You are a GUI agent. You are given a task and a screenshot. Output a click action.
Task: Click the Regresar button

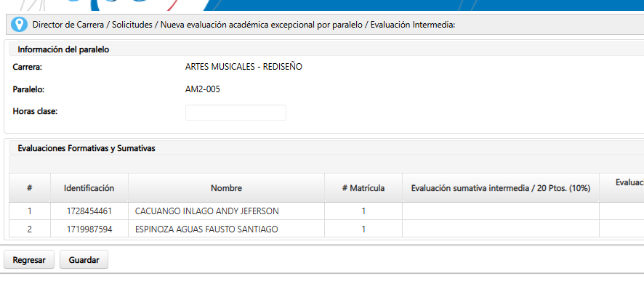[x=29, y=260]
